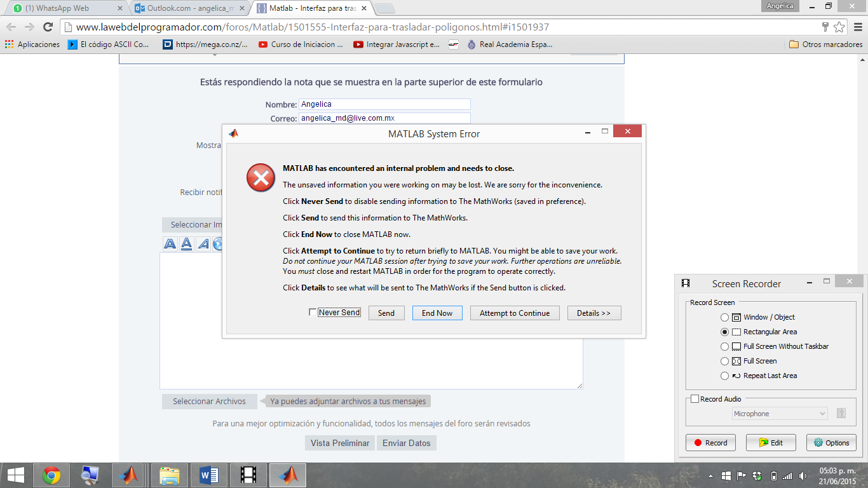Image resolution: width=868 pixels, height=488 pixels.
Task: Select the Full Screen radio option
Action: coord(724,361)
